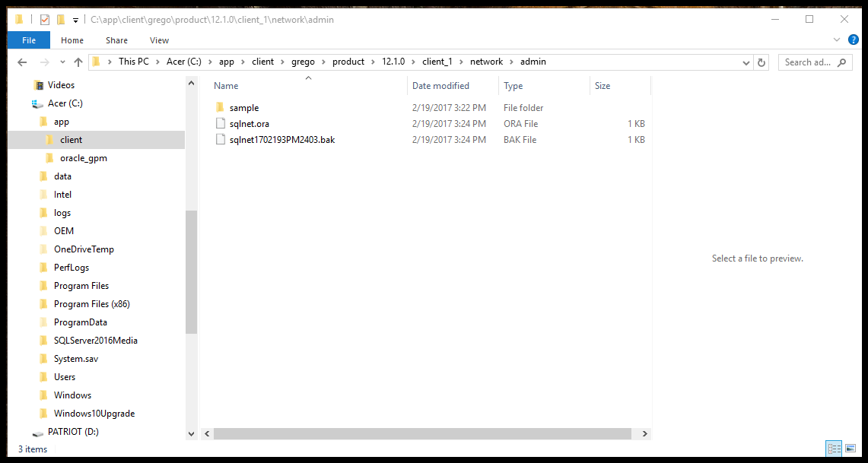Open the recent locations dropdown arrow
This screenshot has height=463, width=868.
pyautogui.click(x=62, y=62)
